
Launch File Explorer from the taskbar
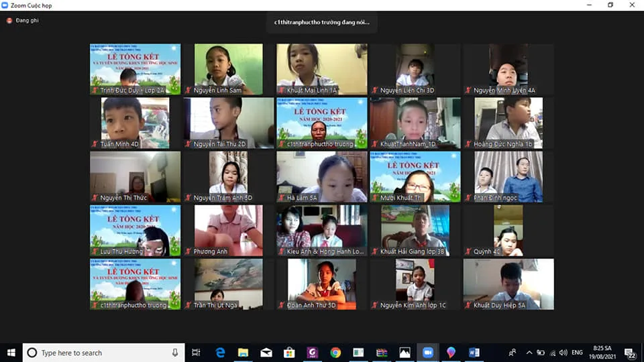point(243,353)
